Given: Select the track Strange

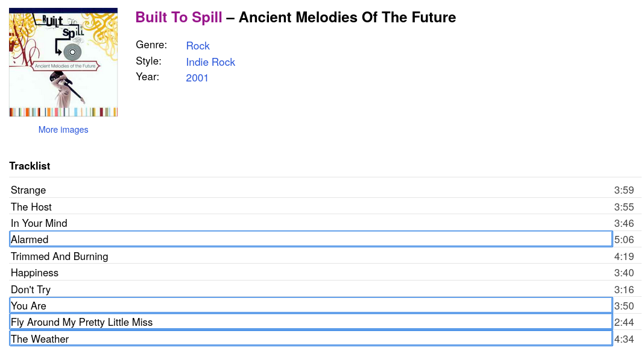Looking at the screenshot, I should [28, 190].
